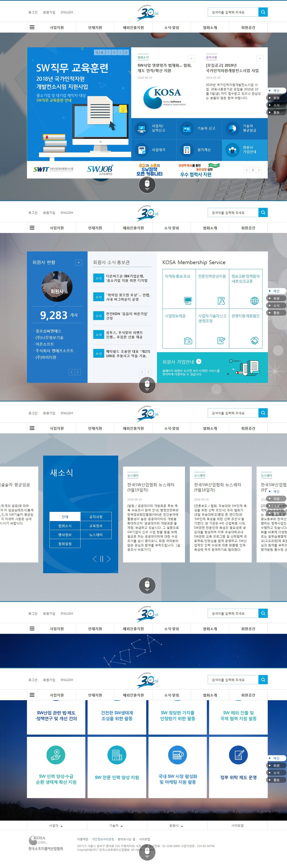287x868 pixels.
Task: Show previous member company in 회원사 현황 list
Action: (72, 372)
